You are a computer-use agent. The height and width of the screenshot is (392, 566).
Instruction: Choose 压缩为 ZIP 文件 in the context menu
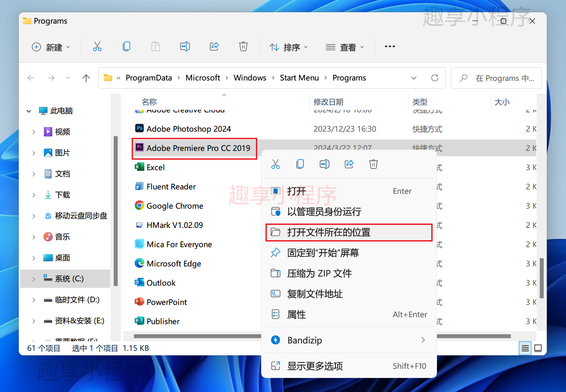pos(349,273)
